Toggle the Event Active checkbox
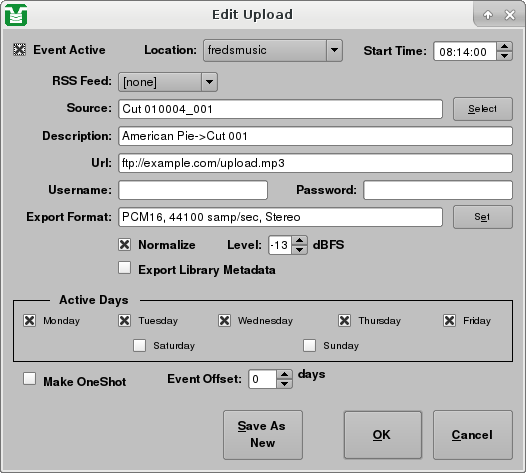Viewport: 526px width, 473px height. [x=19, y=50]
